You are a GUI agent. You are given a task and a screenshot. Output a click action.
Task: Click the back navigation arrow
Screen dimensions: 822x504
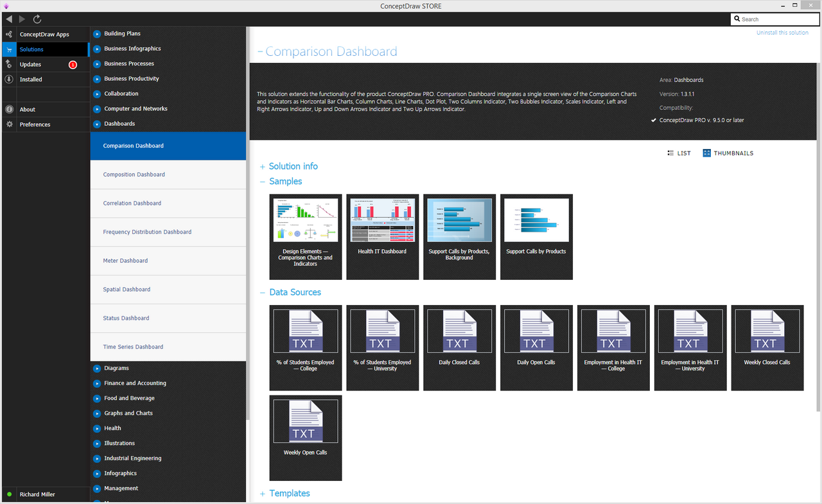(8, 19)
